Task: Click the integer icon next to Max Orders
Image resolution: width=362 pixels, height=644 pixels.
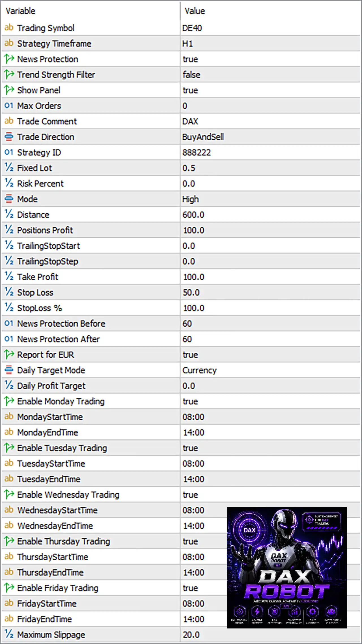Action: click(x=9, y=106)
